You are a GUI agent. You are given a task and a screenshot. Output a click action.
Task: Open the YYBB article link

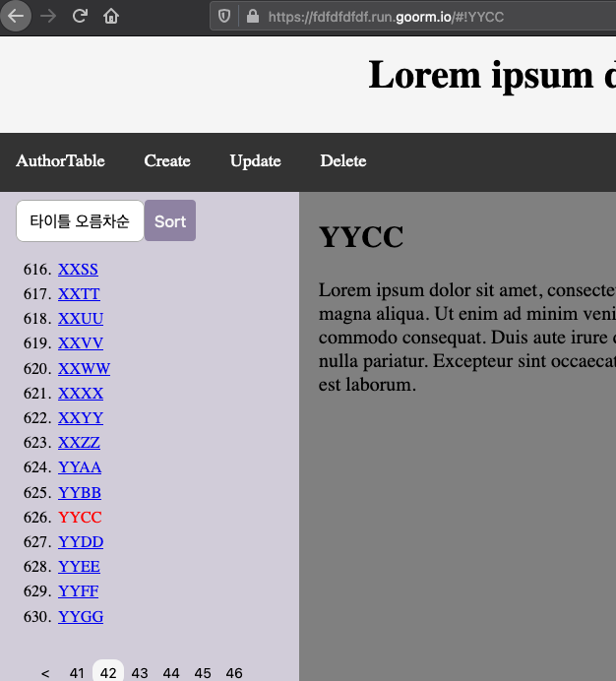click(x=80, y=493)
